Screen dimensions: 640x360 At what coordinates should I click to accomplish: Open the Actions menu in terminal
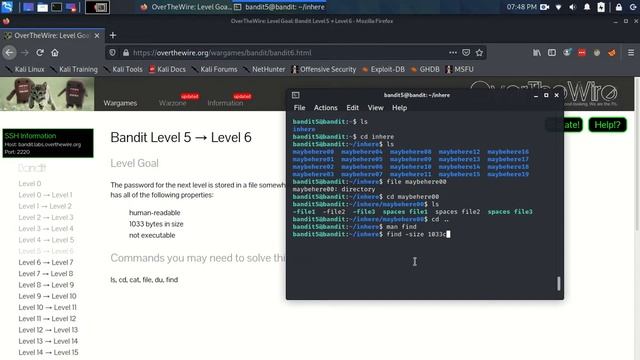pos(325,108)
